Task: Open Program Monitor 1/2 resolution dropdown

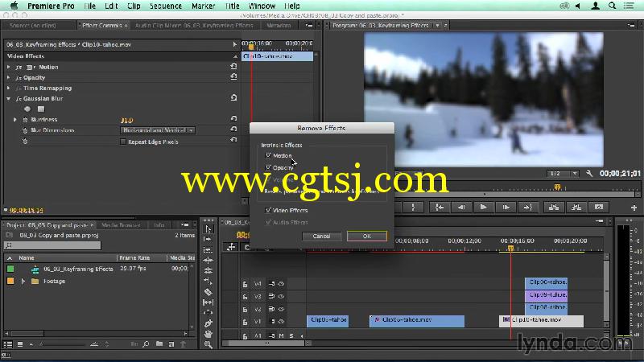Action: pos(563,174)
